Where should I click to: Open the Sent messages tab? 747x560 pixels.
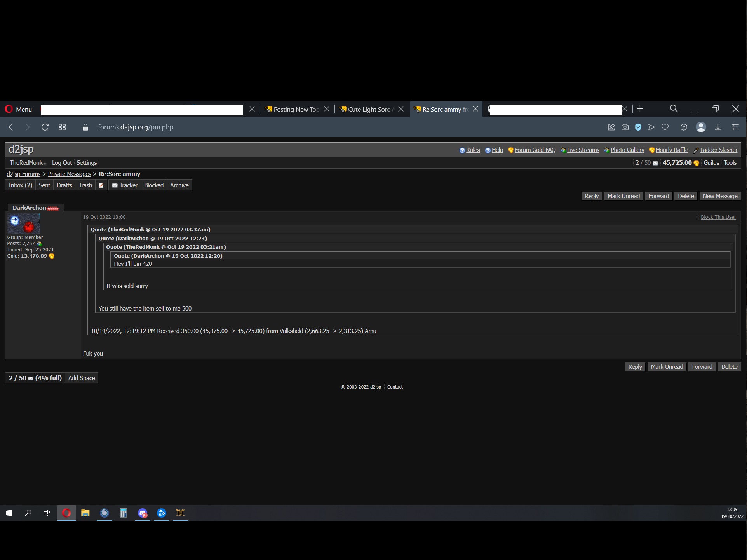pyautogui.click(x=45, y=185)
